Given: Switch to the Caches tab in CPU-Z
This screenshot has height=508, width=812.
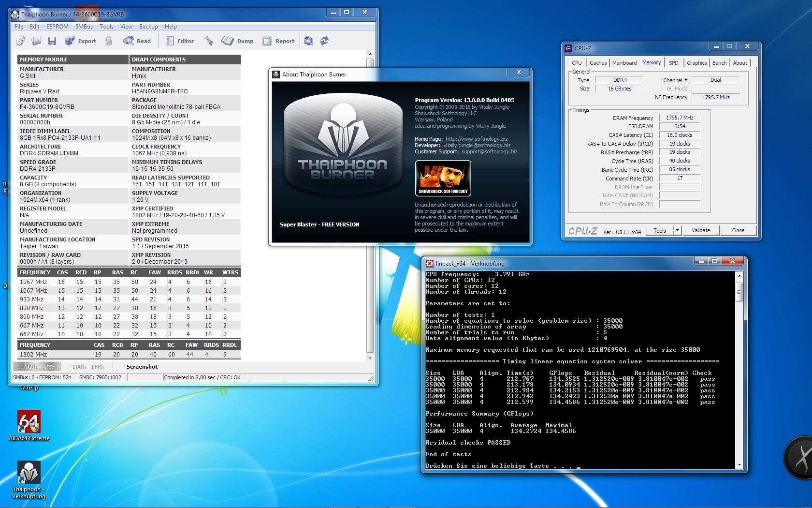Looking at the screenshot, I should point(598,63).
